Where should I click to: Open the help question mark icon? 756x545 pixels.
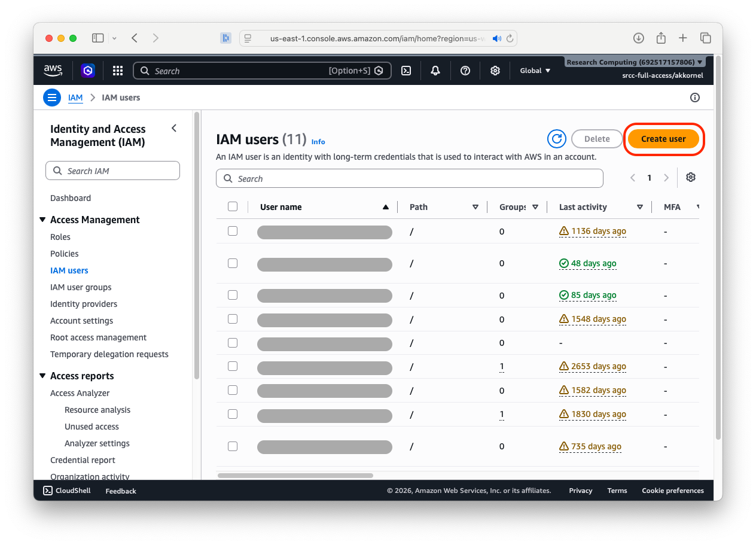click(x=465, y=71)
